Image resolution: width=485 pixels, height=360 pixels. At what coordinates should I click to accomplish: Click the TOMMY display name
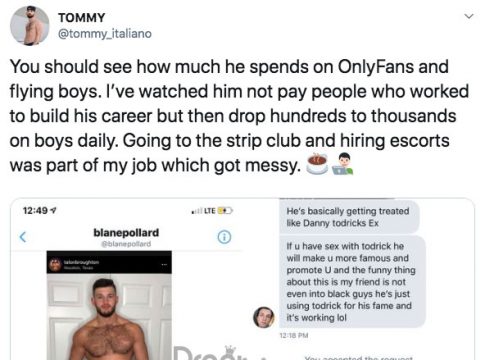pos(82,18)
